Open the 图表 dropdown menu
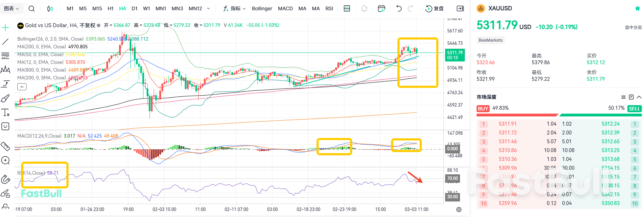The image size is (644, 217). [12, 8]
